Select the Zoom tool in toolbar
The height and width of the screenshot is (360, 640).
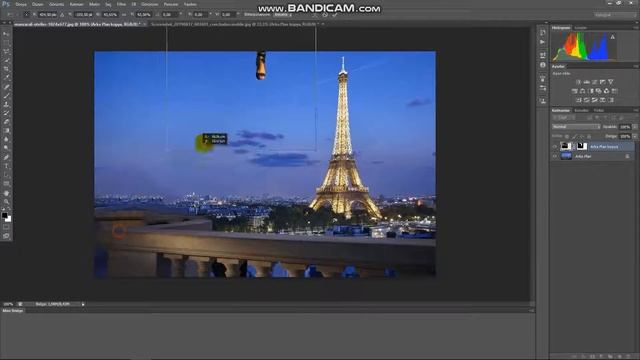(x=6, y=201)
